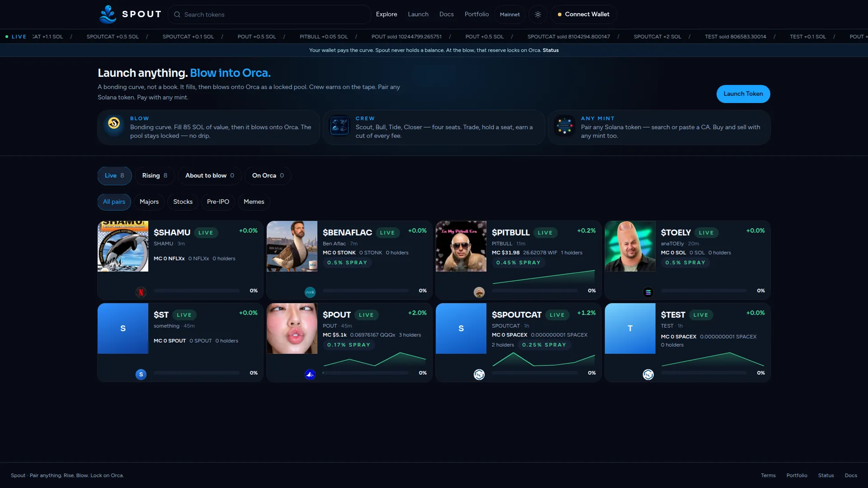Click the $SHAMU bonding progress bar

tap(197, 291)
